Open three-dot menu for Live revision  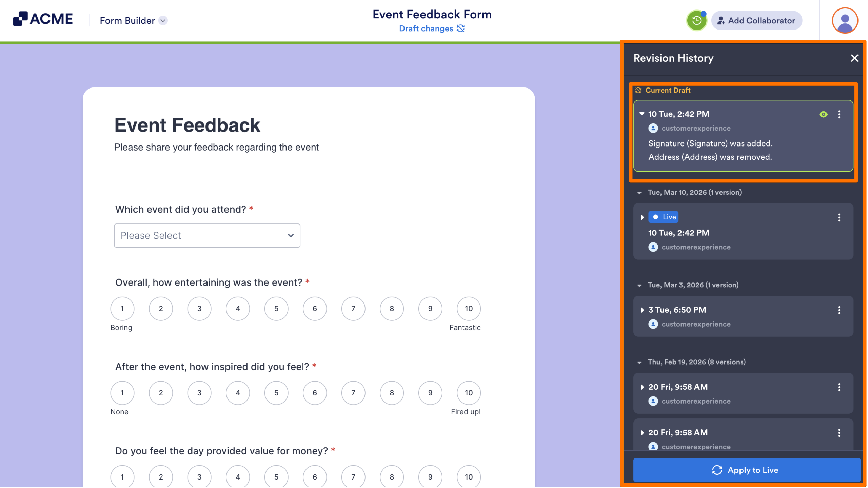[839, 217]
